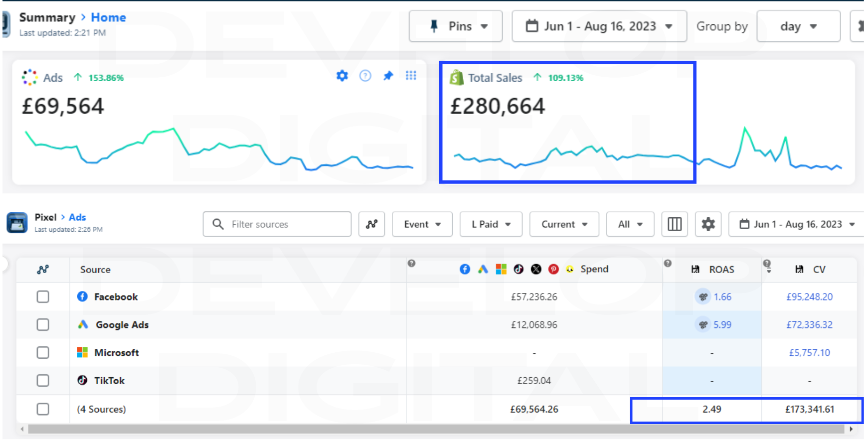Open the column layout icon
This screenshot has height=440, width=868.
(x=674, y=224)
